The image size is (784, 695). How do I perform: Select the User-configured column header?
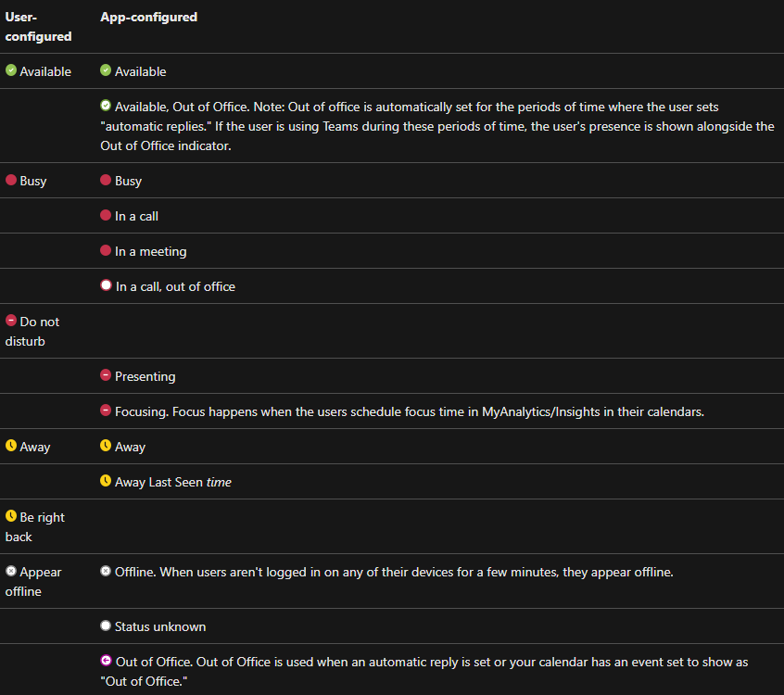pyautogui.click(x=39, y=27)
